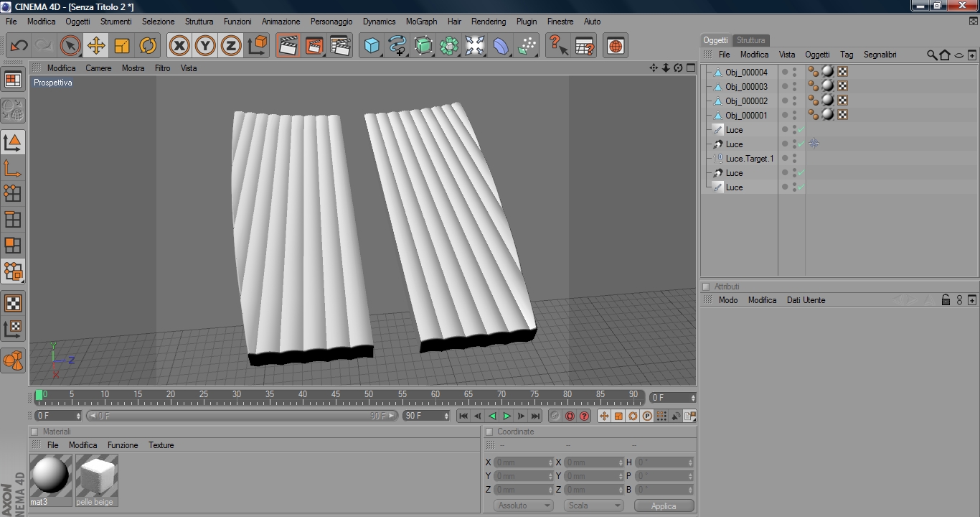Click the Applica button
This screenshot has width=980, height=517.
click(x=664, y=506)
